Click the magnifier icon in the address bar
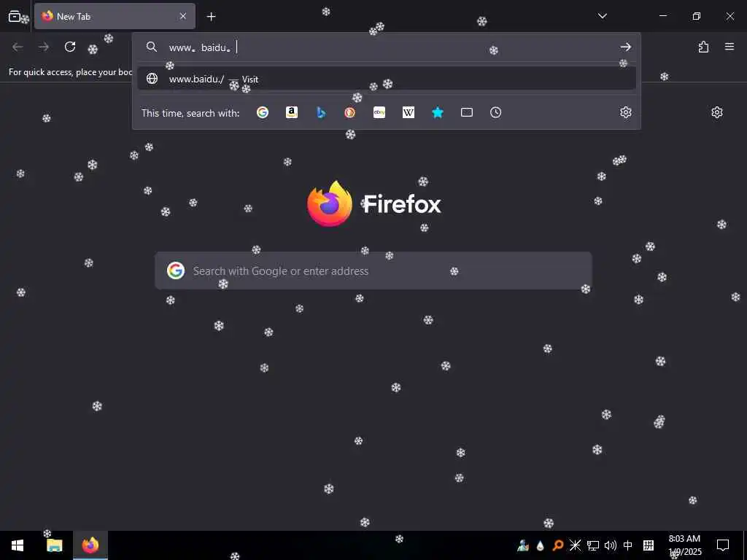 [152, 47]
